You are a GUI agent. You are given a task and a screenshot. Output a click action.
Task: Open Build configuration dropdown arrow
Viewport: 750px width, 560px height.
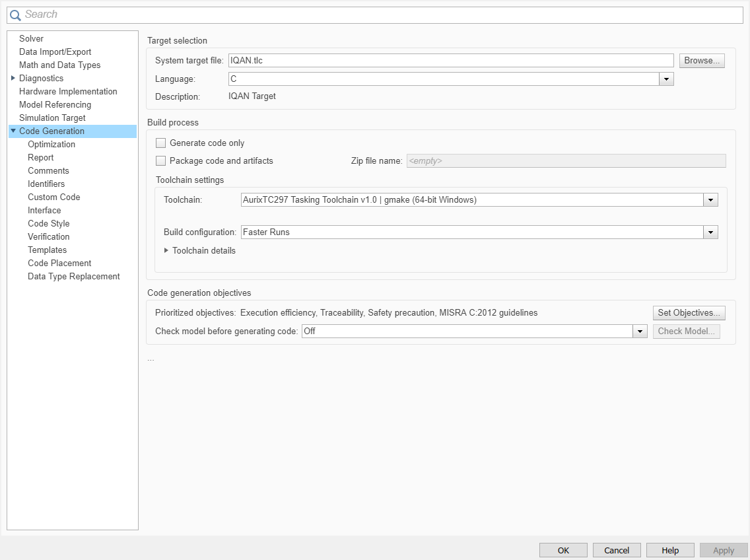coord(710,232)
